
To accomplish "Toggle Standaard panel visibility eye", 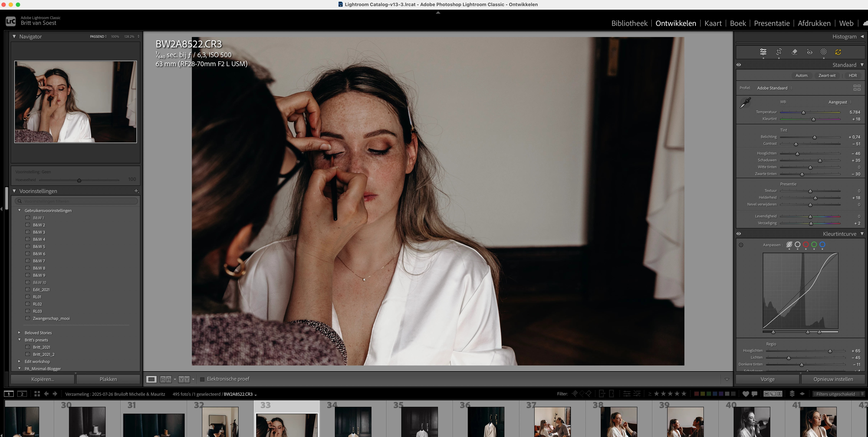I will tap(739, 65).
